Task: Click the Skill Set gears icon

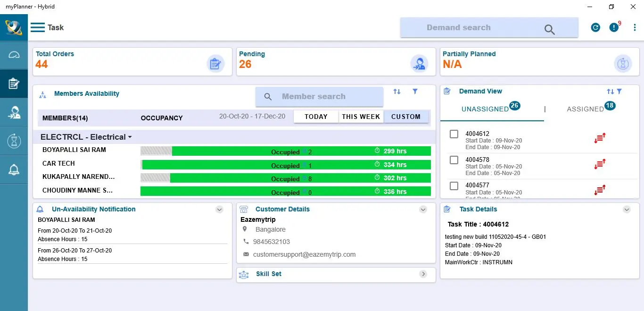Action: point(244,275)
